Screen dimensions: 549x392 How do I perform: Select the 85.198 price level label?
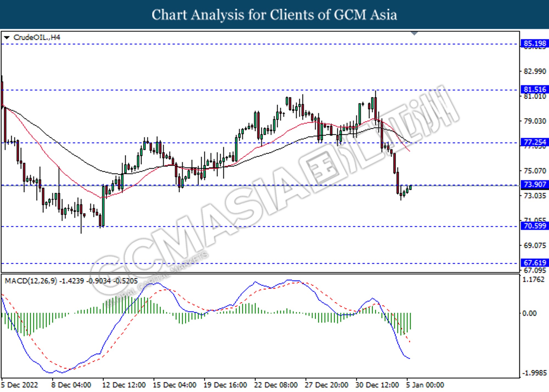tap(535, 43)
